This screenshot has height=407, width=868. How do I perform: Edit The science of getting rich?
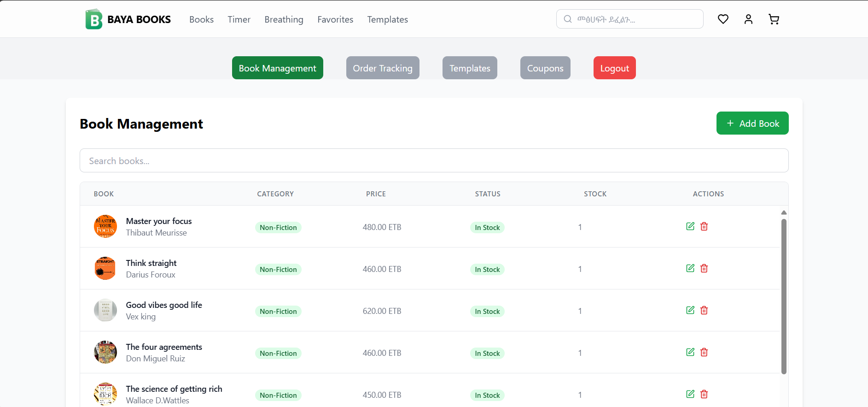(x=690, y=394)
